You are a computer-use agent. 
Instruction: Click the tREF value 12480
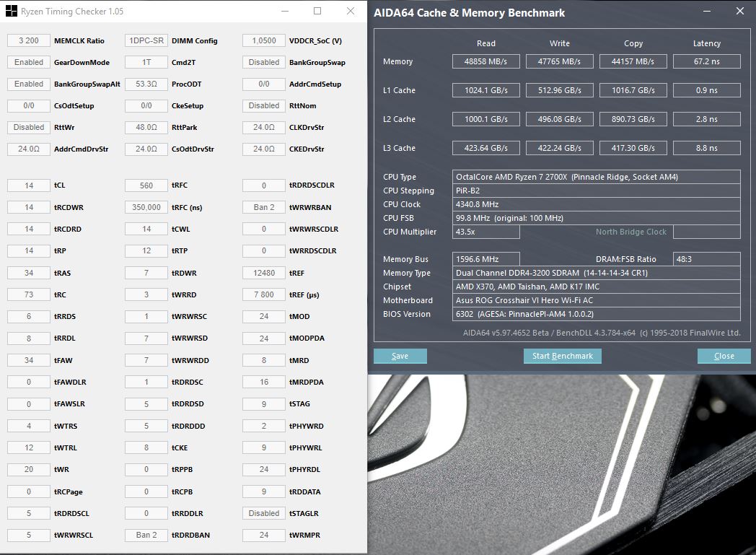[x=264, y=273]
